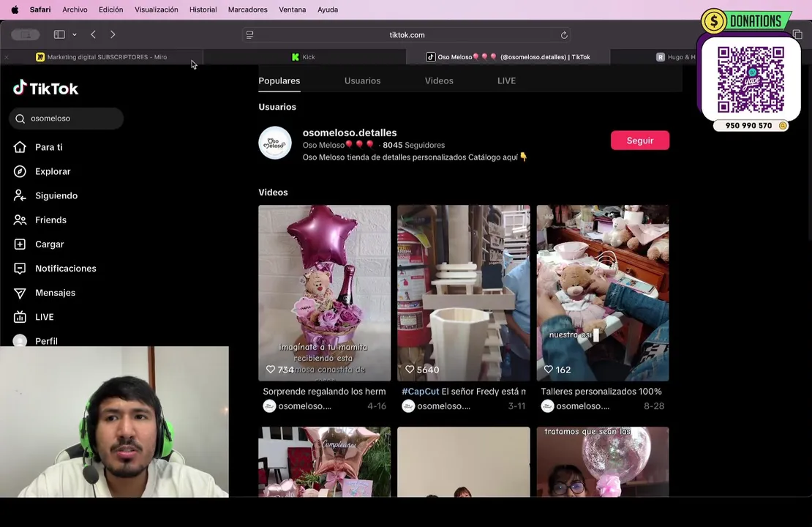The image size is (812, 527).
Task: Click the osomeloso search field
Action: click(x=67, y=118)
